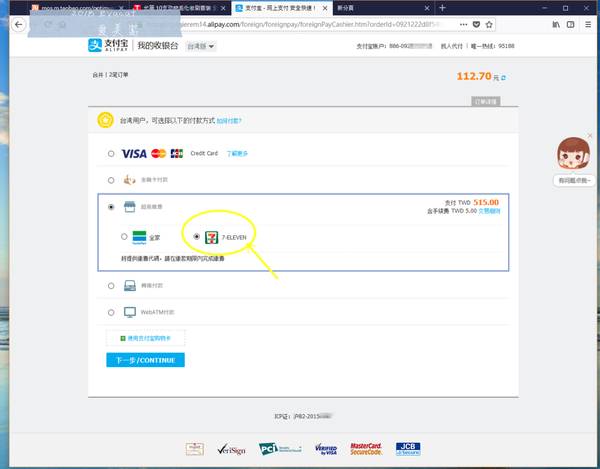Click the Pocket shield icon in the address bar
The image size is (600, 469).
point(476,24)
